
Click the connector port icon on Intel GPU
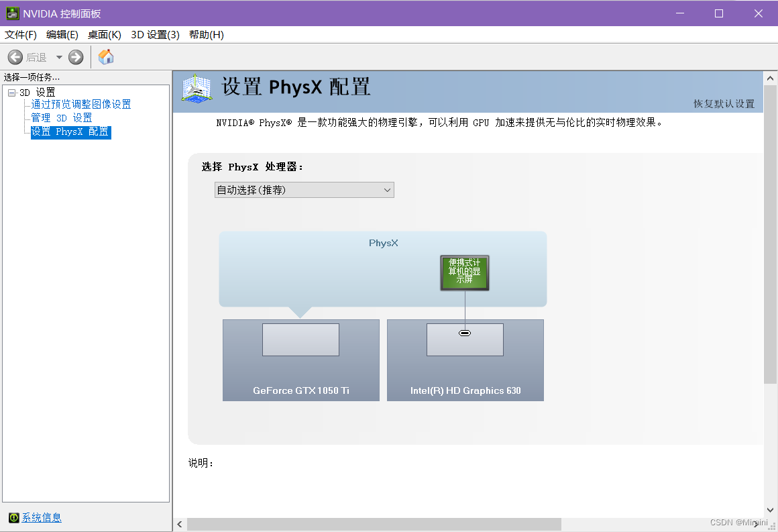[x=465, y=333]
